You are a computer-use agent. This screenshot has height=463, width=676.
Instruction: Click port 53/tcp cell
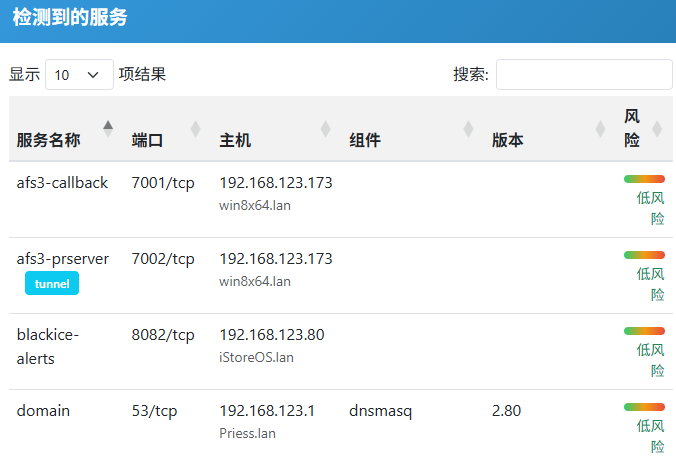coord(154,411)
